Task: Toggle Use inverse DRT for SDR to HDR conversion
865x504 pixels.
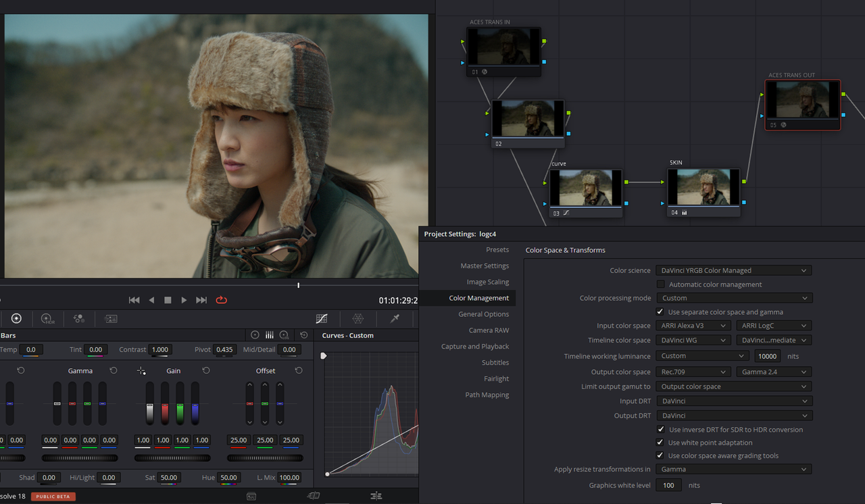Action: (x=660, y=430)
